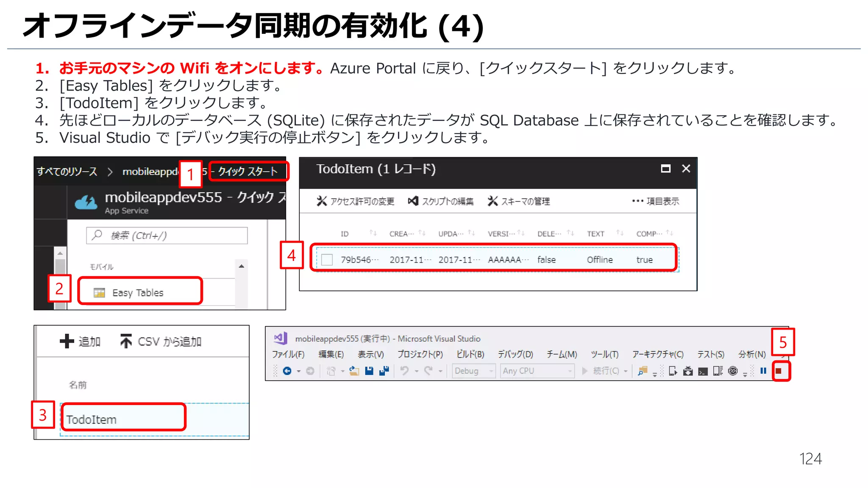Select the TodoItem record checkbox
Screen dimensions: 868x488
pos(327,260)
